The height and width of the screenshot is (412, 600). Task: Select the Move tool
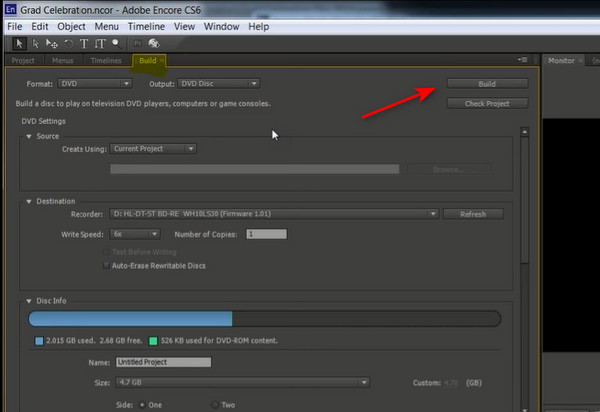tap(52, 44)
